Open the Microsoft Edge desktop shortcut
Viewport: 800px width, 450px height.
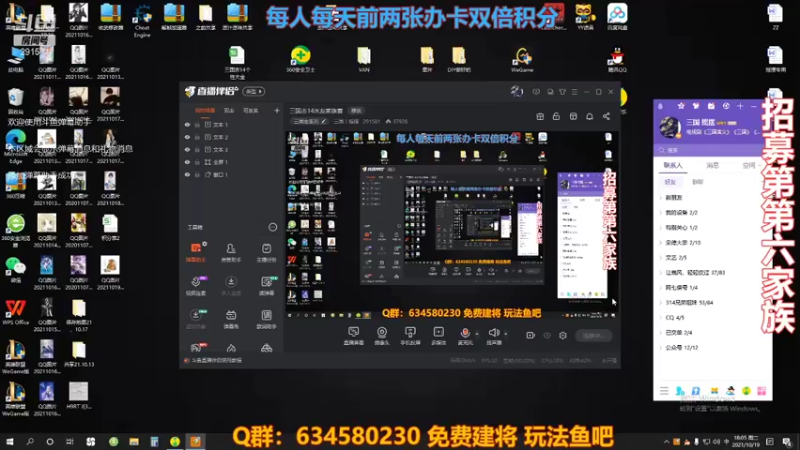point(15,145)
